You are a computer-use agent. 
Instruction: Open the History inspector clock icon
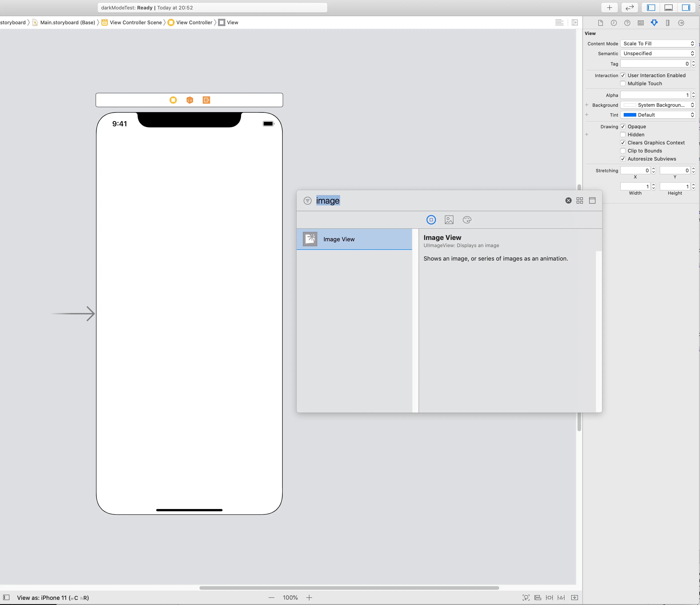coord(614,23)
